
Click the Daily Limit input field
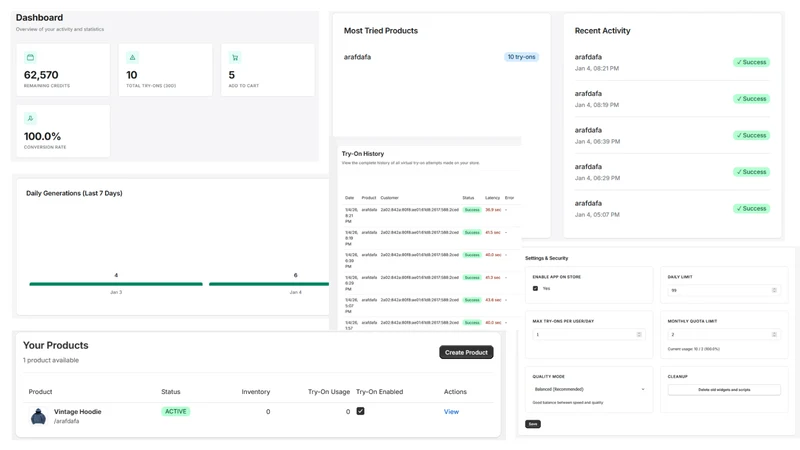724,290
